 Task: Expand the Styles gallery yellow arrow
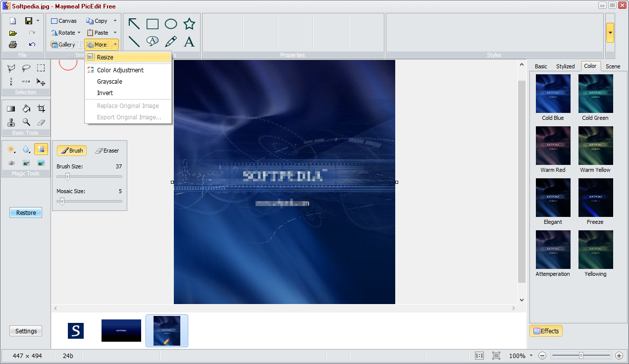pyautogui.click(x=610, y=33)
